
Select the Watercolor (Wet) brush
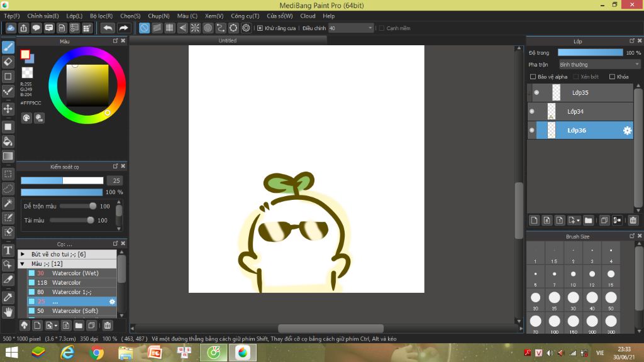[x=72, y=273]
